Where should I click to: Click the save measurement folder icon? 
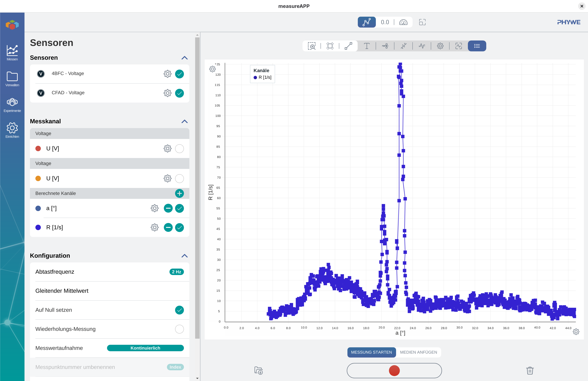click(x=258, y=370)
